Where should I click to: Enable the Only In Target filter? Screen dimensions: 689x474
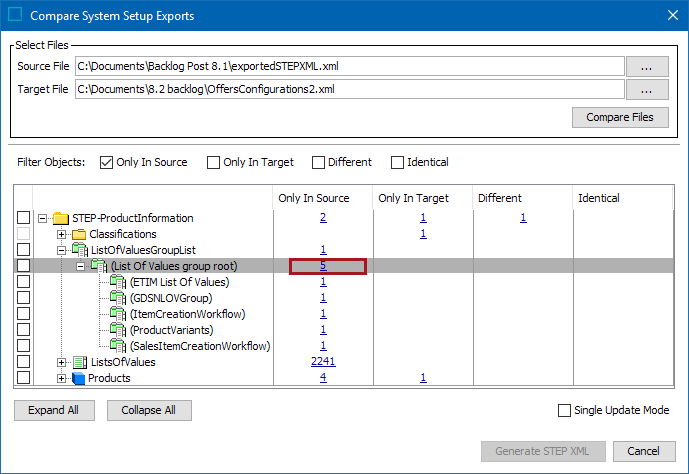214,162
